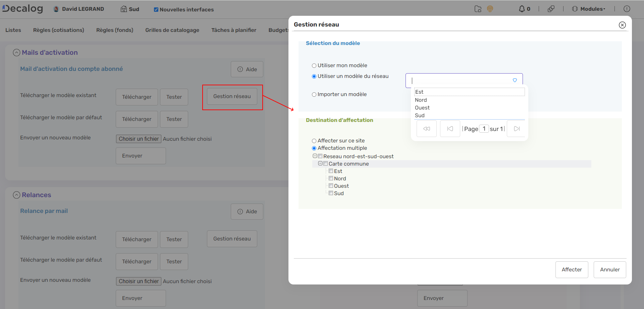Tick the 'Reseau nord-est-sud-ouest' checkbox
Image resolution: width=644 pixels, height=309 pixels.
[x=320, y=156]
